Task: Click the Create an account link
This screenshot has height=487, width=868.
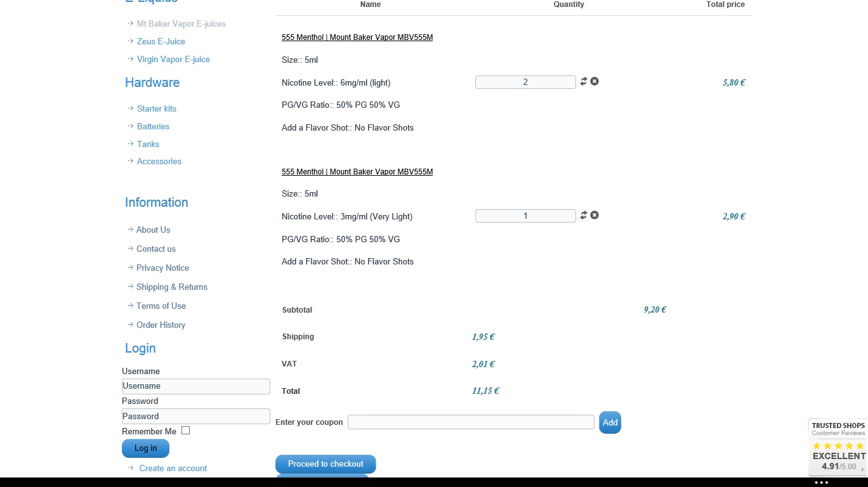Action: click(x=173, y=468)
